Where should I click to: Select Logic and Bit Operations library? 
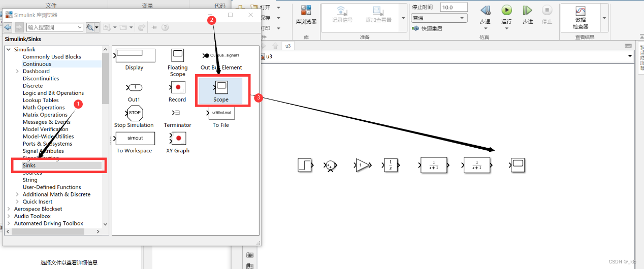[53, 93]
